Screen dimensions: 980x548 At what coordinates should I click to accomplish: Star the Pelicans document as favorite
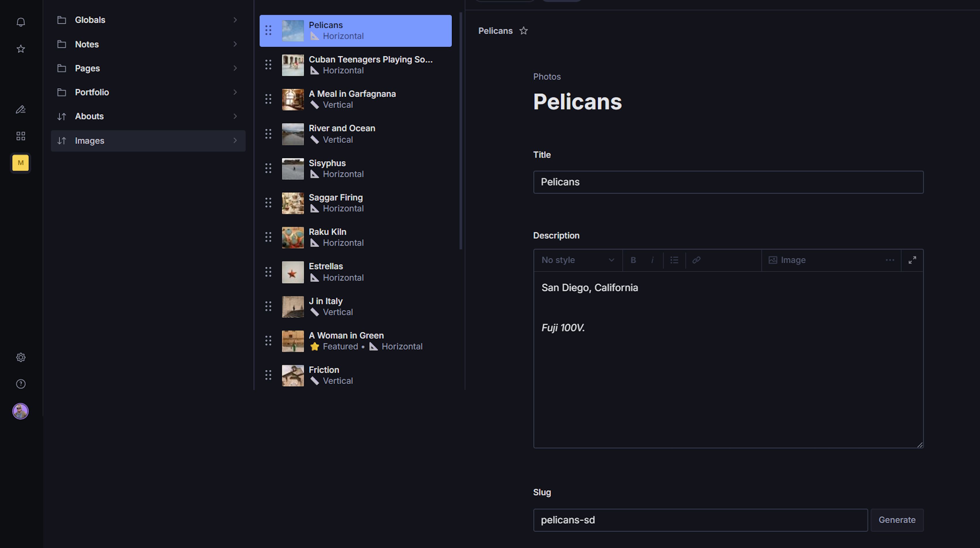(x=523, y=31)
